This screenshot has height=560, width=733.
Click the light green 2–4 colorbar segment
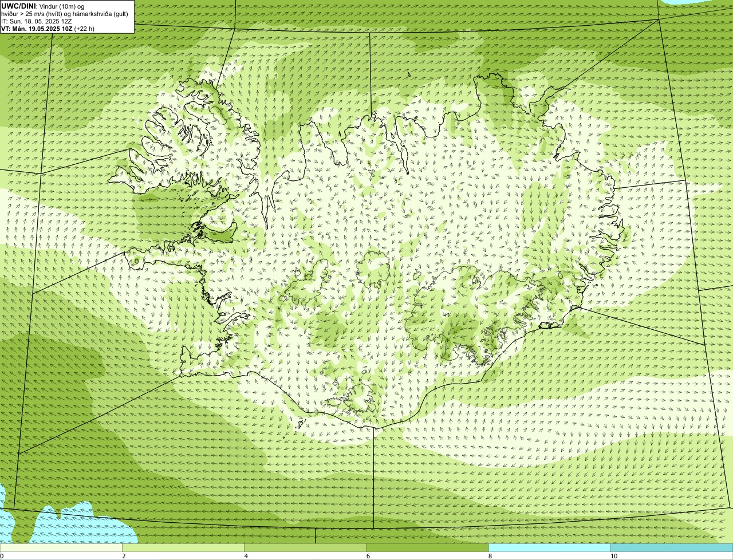(183, 547)
